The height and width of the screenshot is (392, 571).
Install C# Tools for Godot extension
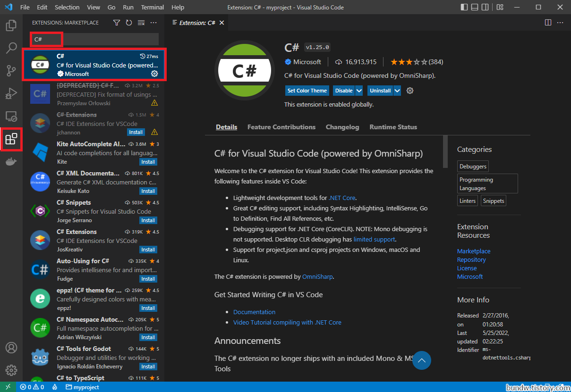point(148,367)
